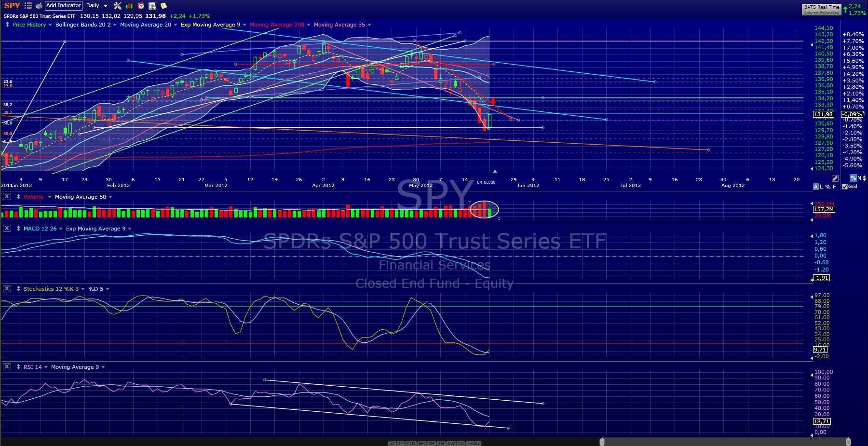The image size is (868, 446).
Task: Click the move arrows icon beside Price History
Action: [x=7, y=25]
